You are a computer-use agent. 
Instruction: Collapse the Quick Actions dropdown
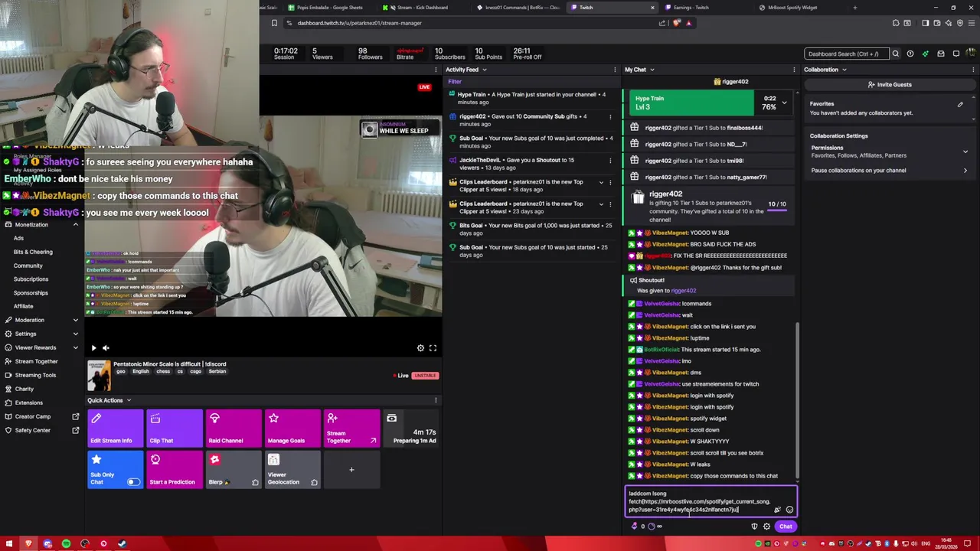coord(129,400)
